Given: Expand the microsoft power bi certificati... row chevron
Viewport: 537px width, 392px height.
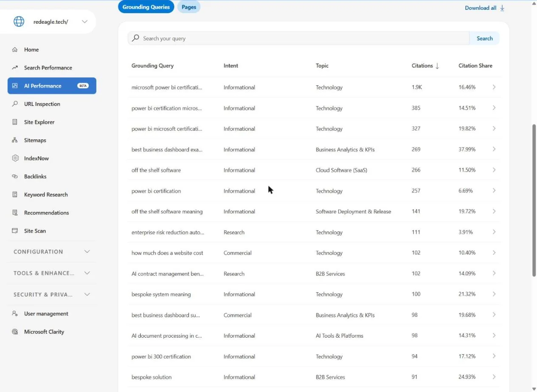Looking at the screenshot, I should (x=494, y=87).
